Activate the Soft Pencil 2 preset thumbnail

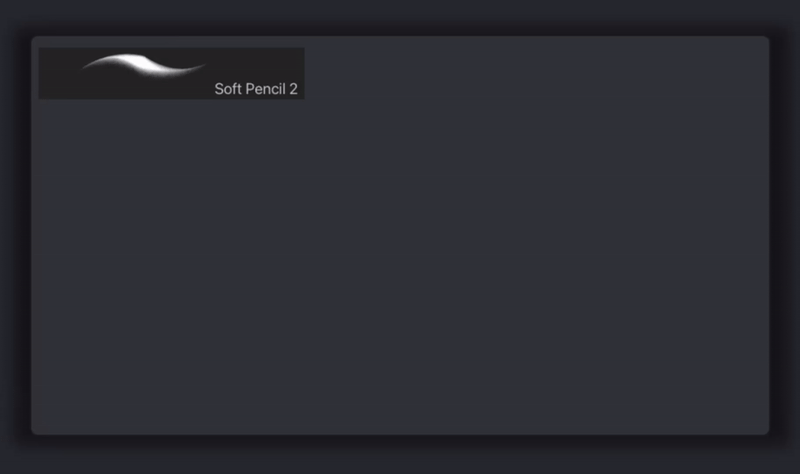click(171, 73)
